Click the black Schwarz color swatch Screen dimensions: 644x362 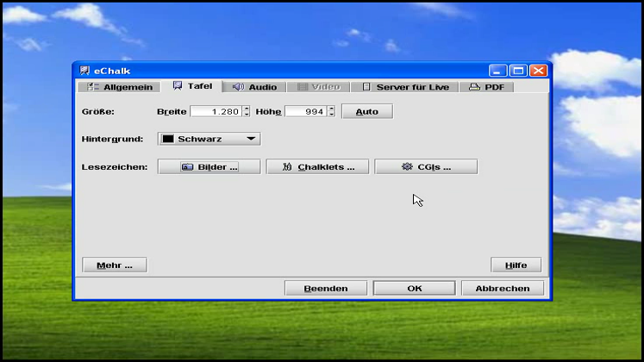[x=168, y=139]
